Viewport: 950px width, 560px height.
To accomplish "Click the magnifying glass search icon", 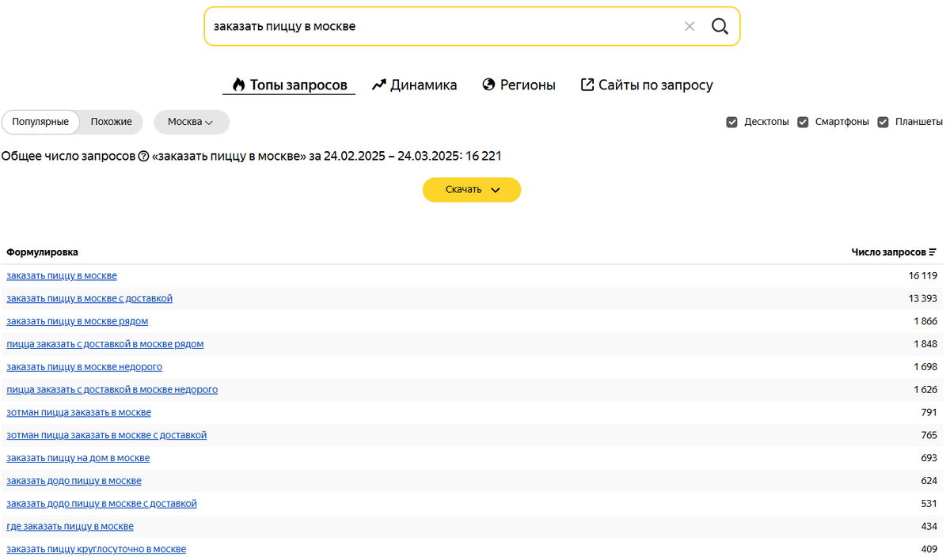I will tap(719, 26).
